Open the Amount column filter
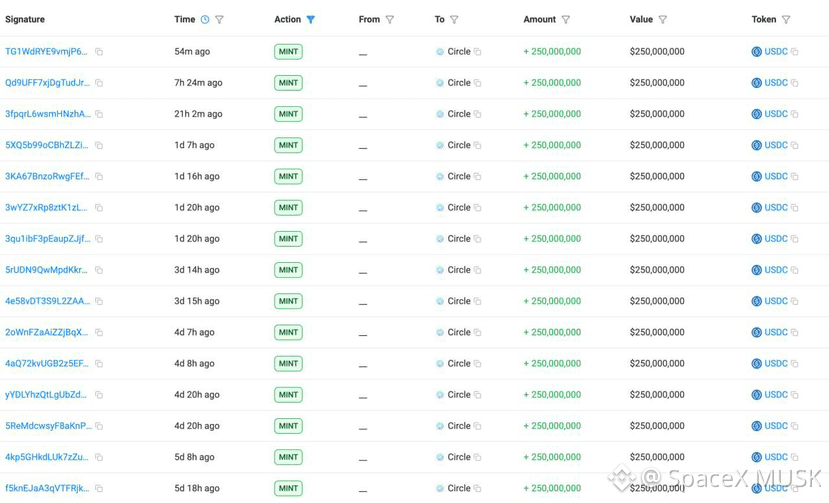 click(x=566, y=20)
